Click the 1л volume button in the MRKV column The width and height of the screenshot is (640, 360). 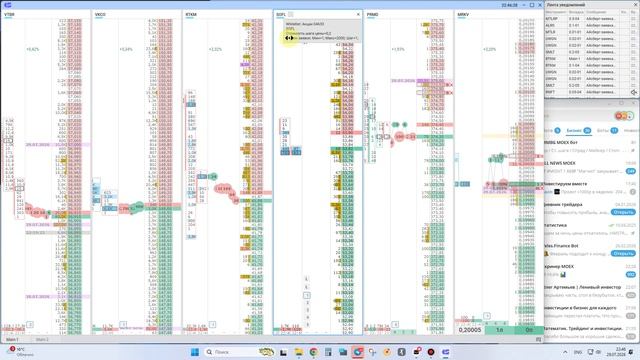pyautogui.click(x=500, y=330)
